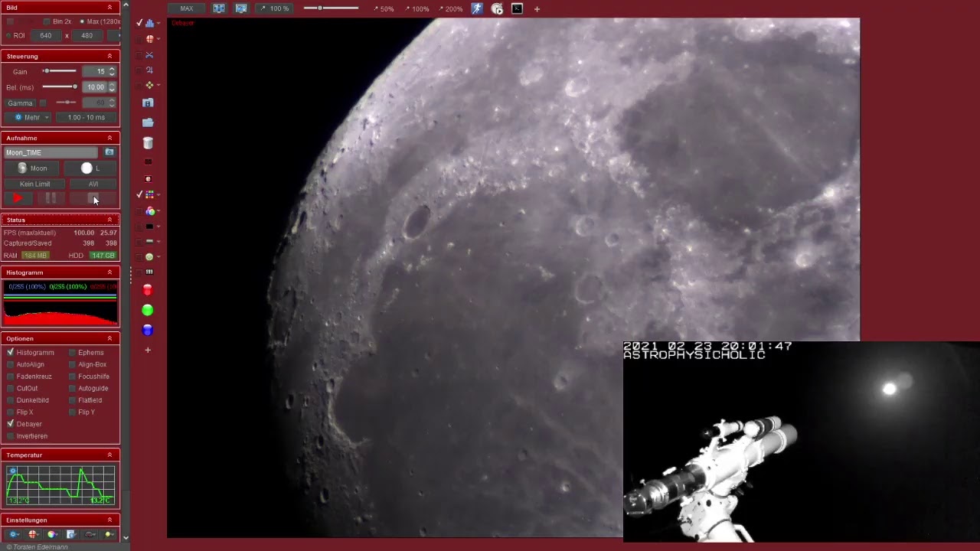The height and width of the screenshot is (551, 980).
Task: Click the dark frame square icon
Action: [149, 162]
